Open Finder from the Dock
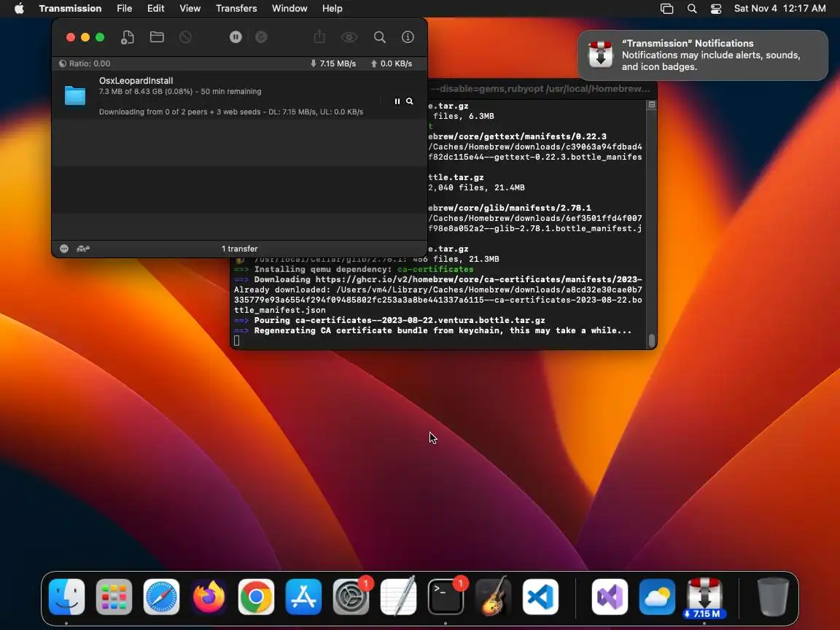 pos(66,596)
